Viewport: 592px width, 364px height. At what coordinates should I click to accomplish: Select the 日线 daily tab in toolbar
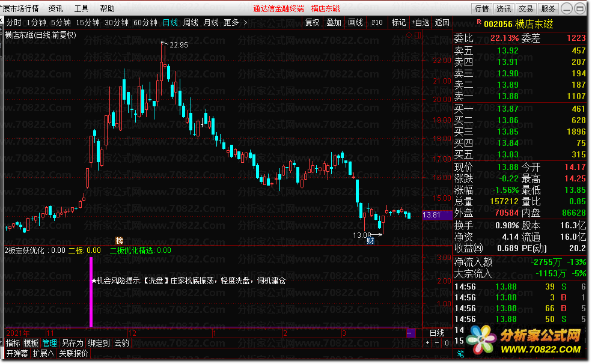170,23
